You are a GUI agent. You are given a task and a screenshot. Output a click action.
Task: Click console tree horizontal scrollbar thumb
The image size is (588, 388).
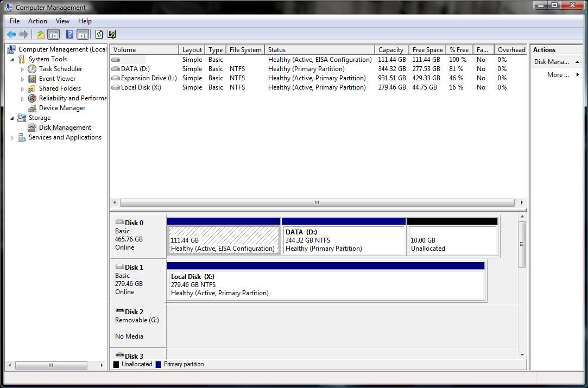[51, 365]
